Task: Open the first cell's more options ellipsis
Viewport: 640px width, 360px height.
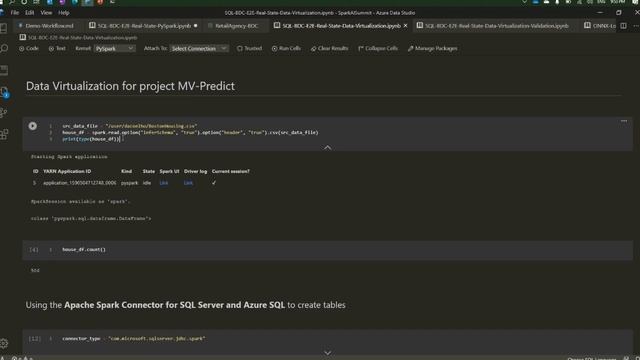Action: (x=624, y=121)
